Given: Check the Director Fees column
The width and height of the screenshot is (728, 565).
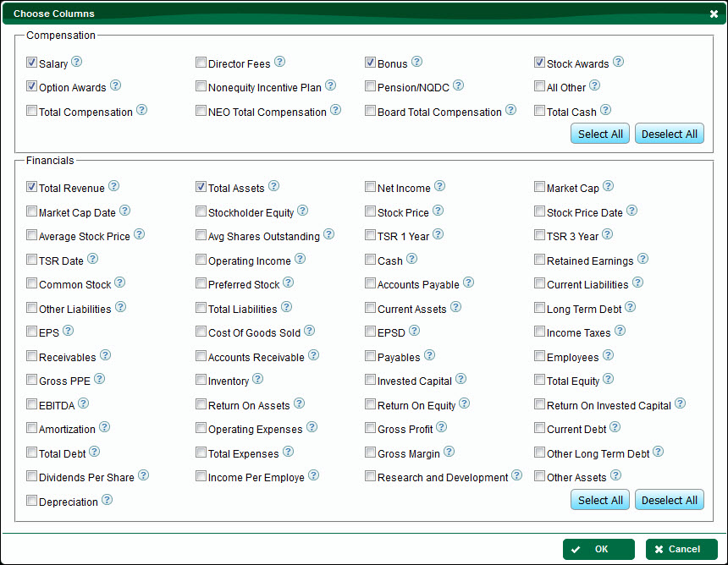Looking at the screenshot, I should [201, 63].
